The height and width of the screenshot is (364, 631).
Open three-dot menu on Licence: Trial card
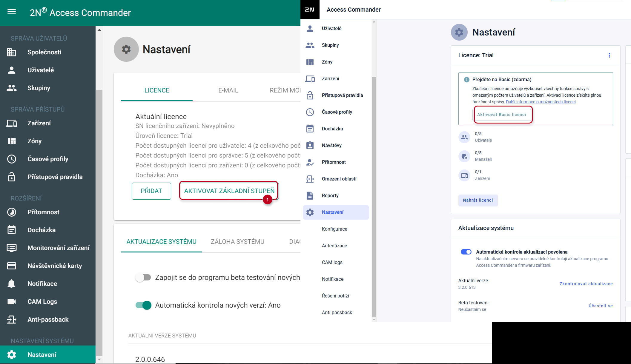click(609, 55)
